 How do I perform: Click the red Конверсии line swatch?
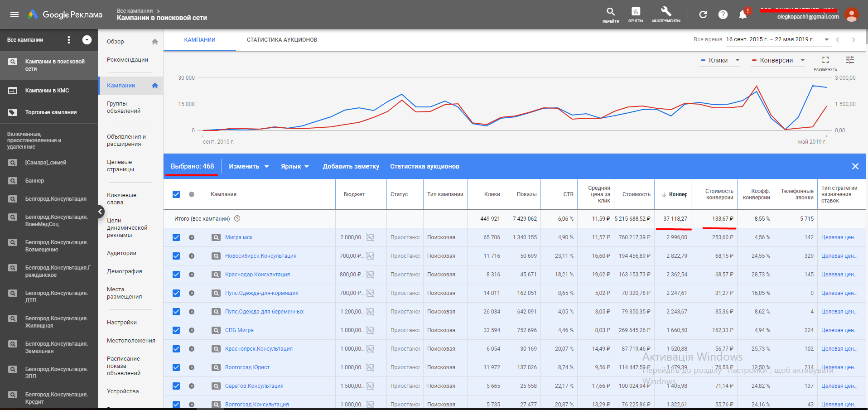(x=754, y=60)
